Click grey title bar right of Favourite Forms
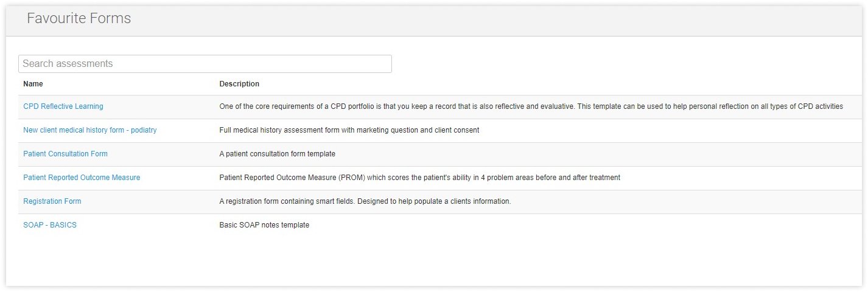 coord(487,19)
